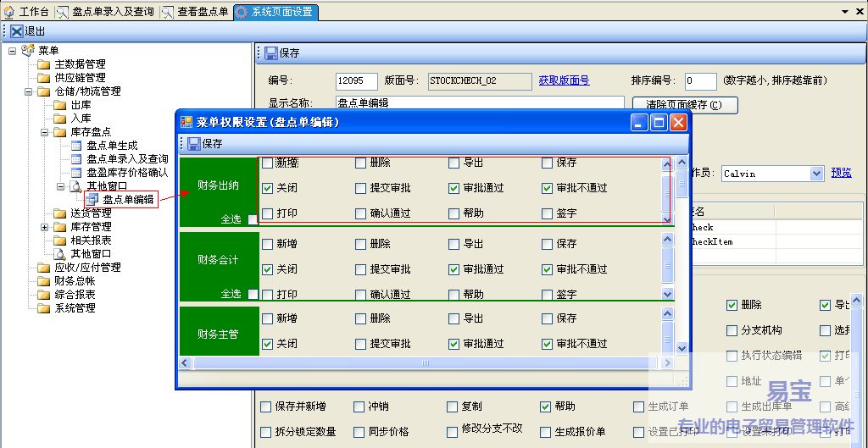868x448 pixels.
Task: Expand the 库存管理 tree node
Action: [x=44, y=227]
